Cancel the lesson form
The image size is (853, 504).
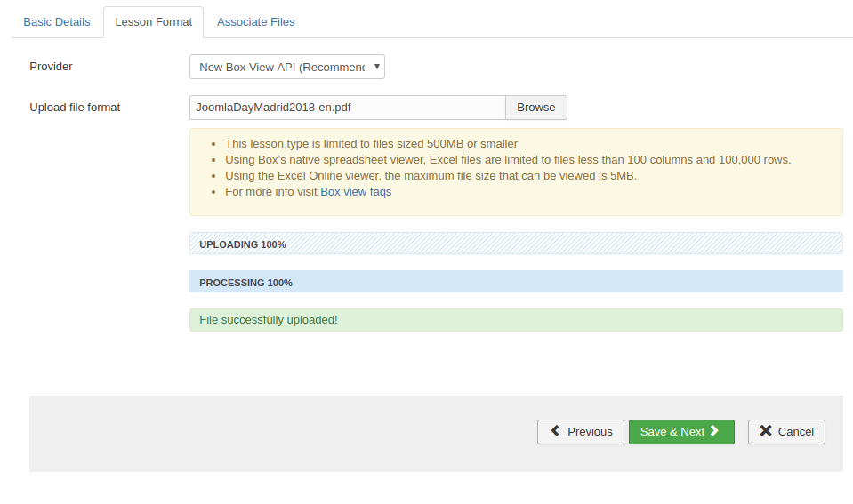point(786,432)
